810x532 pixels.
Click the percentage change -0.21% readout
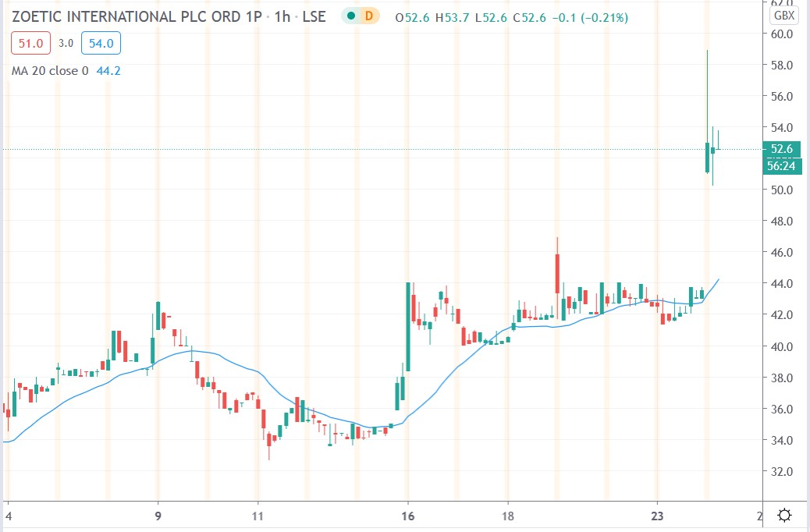tap(606, 15)
